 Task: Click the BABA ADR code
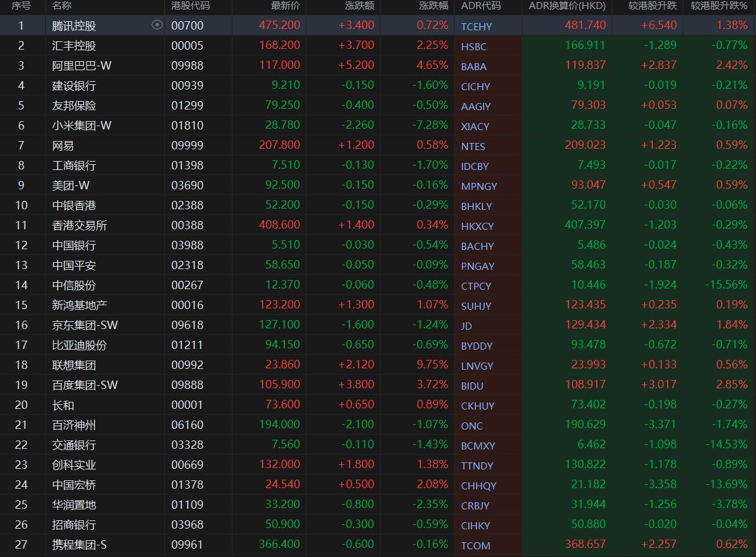click(x=473, y=66)
